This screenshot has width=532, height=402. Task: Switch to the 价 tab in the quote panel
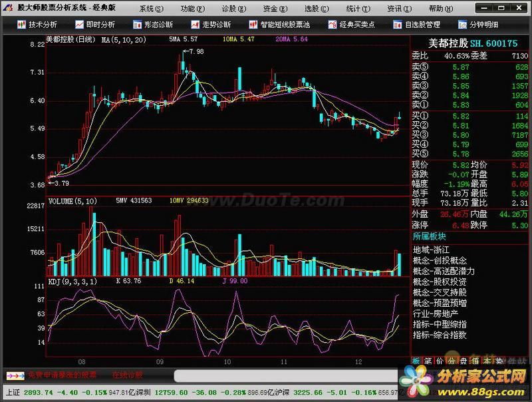click(440, 361)
